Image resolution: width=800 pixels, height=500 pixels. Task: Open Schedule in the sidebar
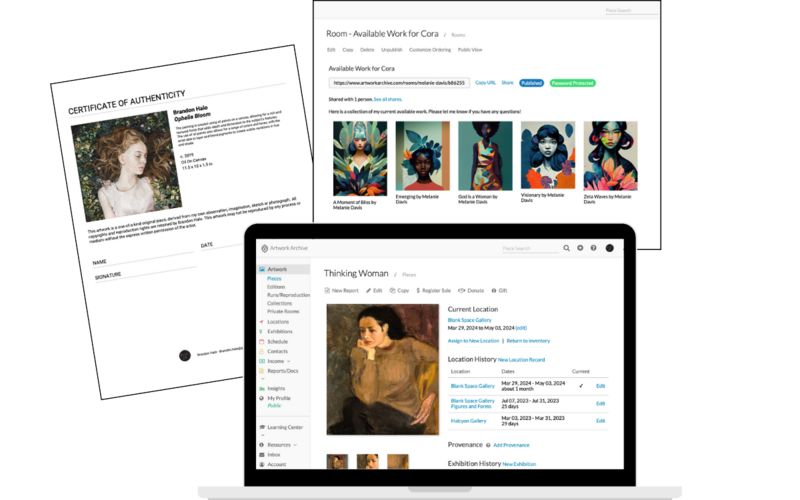(277, 341)
